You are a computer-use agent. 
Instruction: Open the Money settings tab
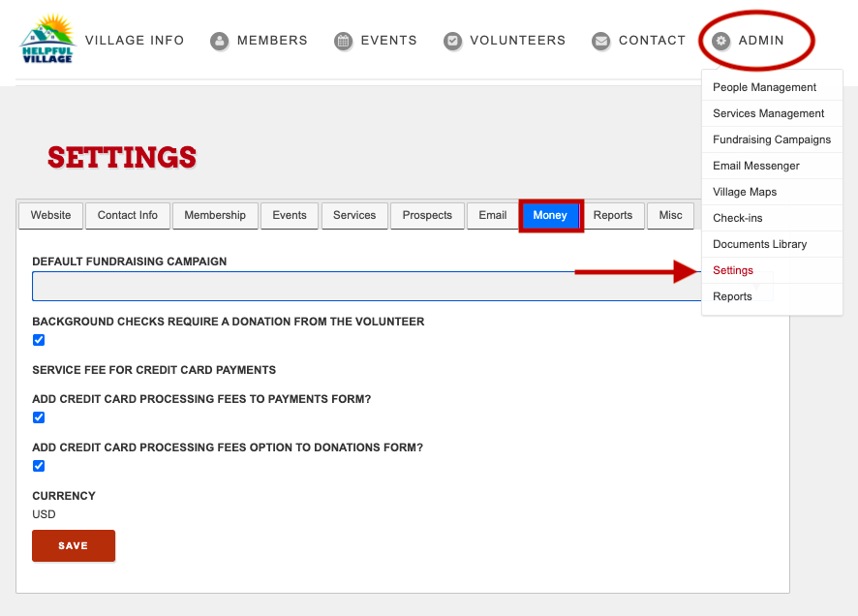click(550, 216)
